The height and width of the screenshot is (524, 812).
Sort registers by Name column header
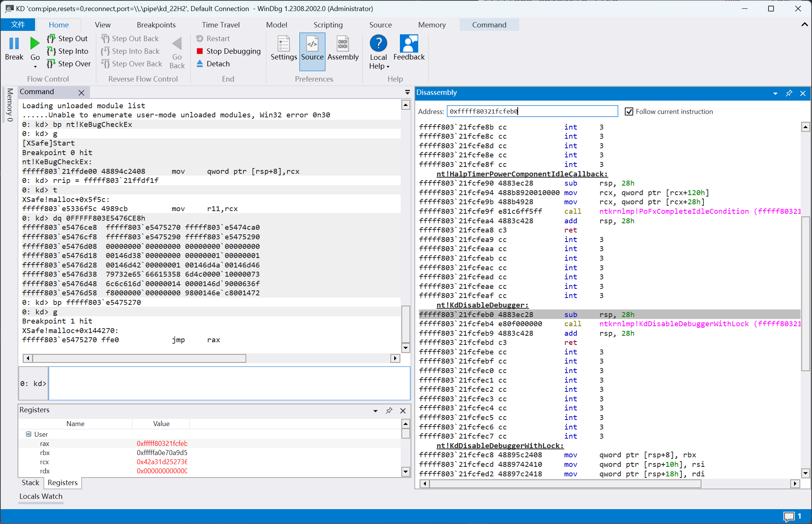tap(75, 423)
